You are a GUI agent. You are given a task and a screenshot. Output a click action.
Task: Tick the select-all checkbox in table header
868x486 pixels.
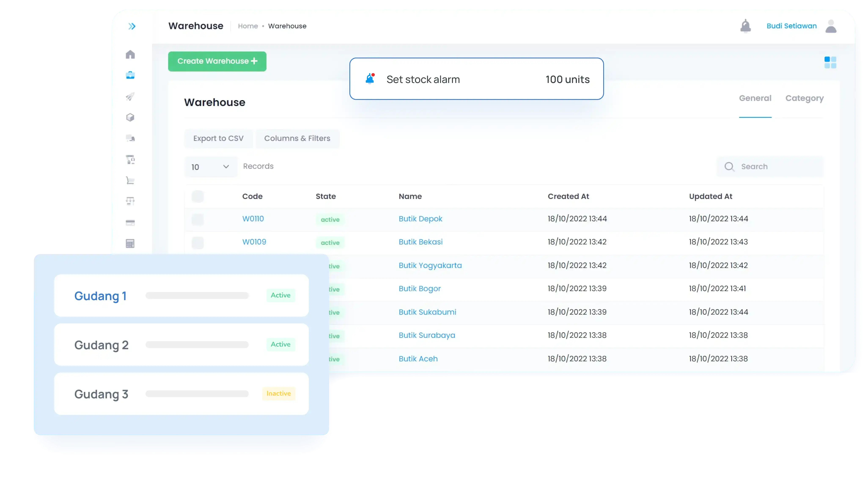(198, 196)
